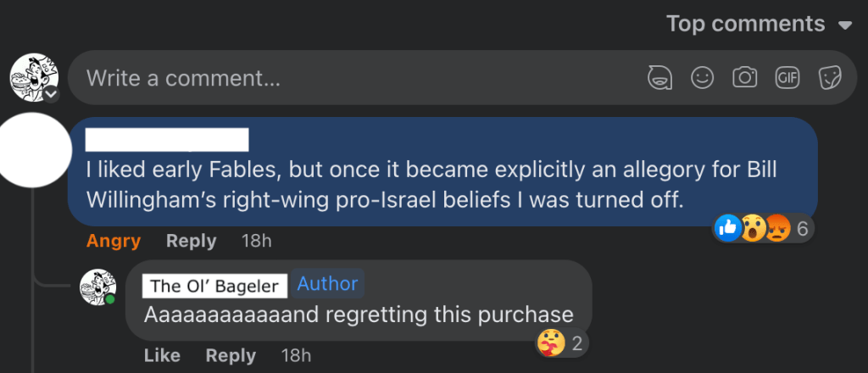Click The Ol' Bageler reply avatar
The image size is (868, 373).
[97, 288]
